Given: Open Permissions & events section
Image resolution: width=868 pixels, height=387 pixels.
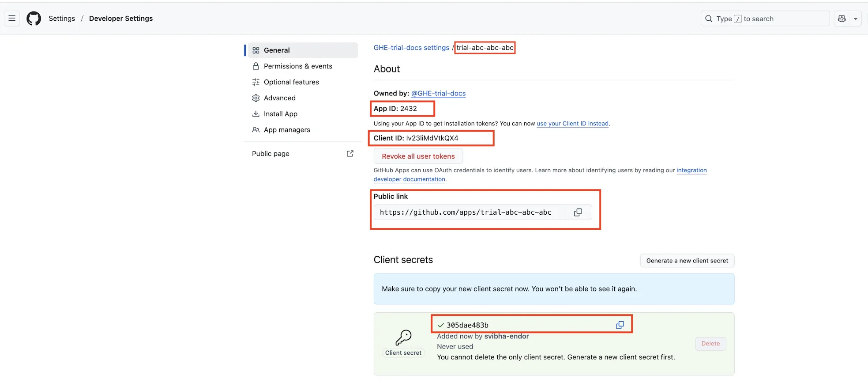Looking at the screenshot, I should (303, 66).
